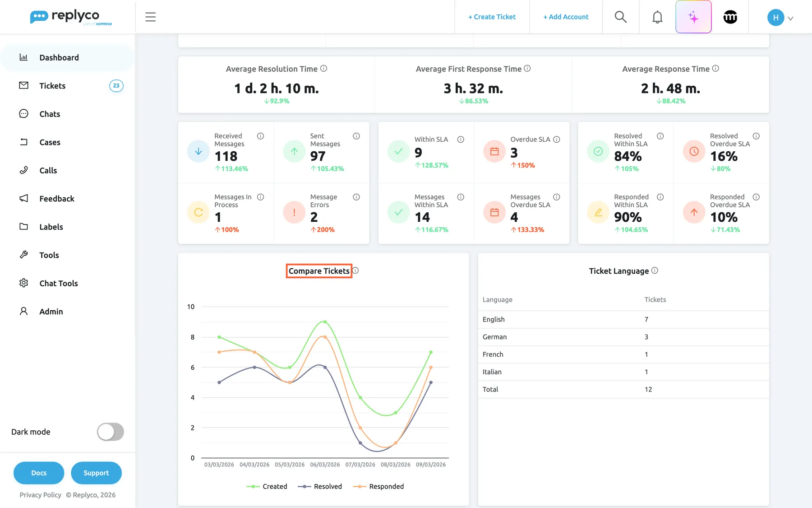This screenshot has height=508, width=812.
Task: Click info icon beside Sent Messages
Action: coord(356,136)
